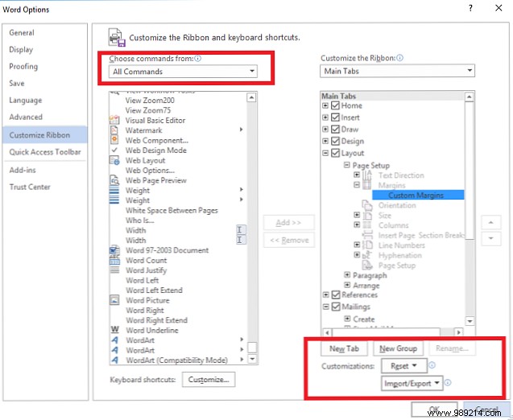Click the New Group button
513x420 pixels.
point(398,348)
